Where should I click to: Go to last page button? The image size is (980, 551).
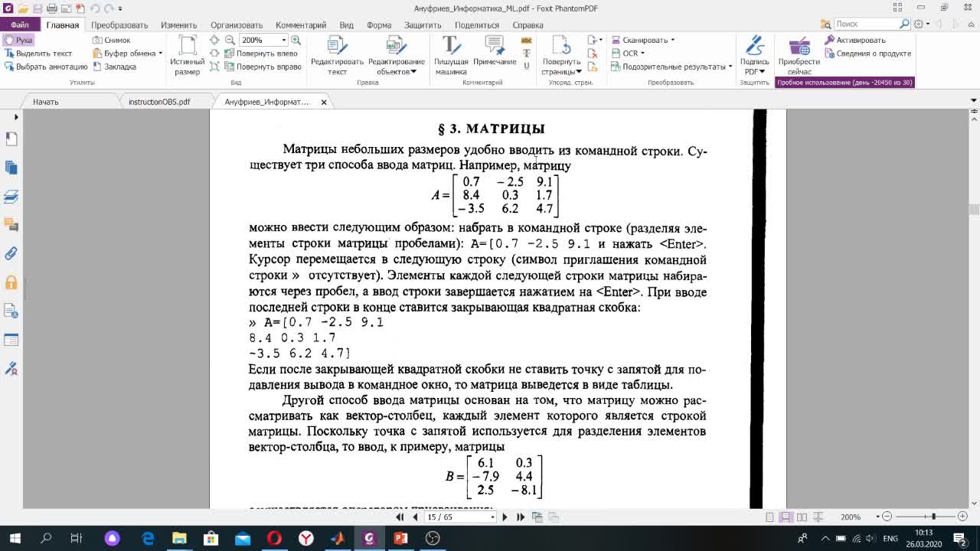[x=521, y=517]
